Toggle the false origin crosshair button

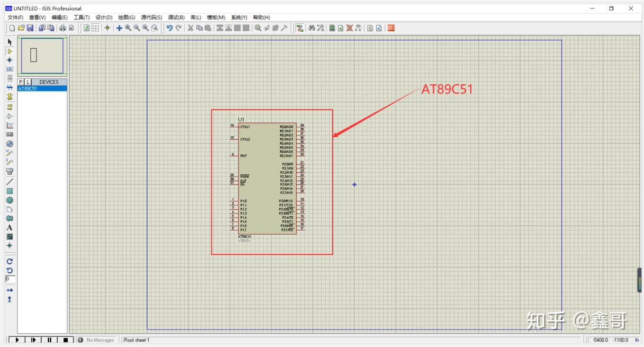click(x=108, y=28)
